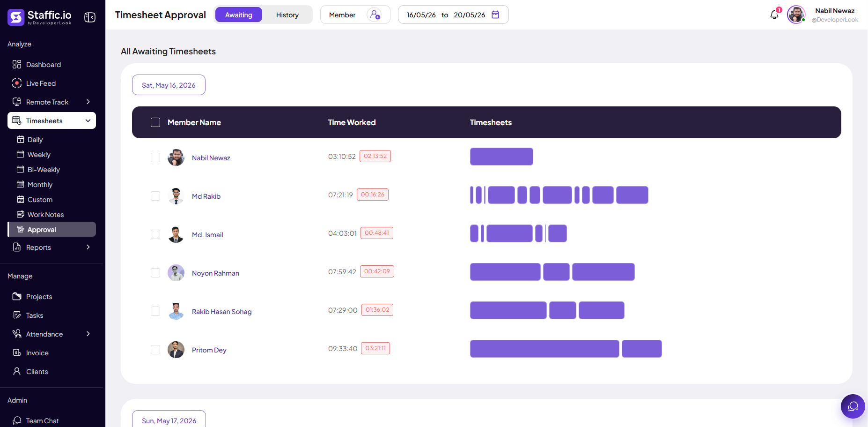
Task: Open the Md Rakib member link
Action: point(206,196)
